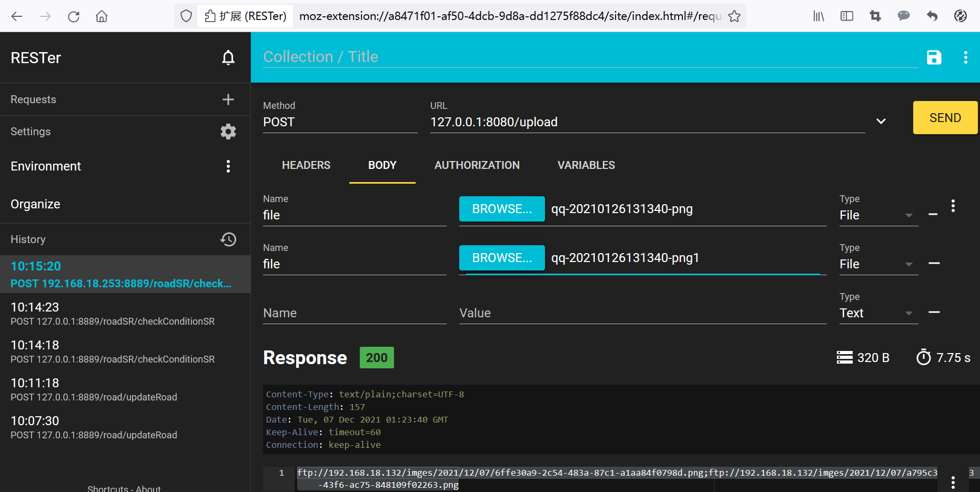
Task: Click the History clock icon
Action: (x=228, y=239)
